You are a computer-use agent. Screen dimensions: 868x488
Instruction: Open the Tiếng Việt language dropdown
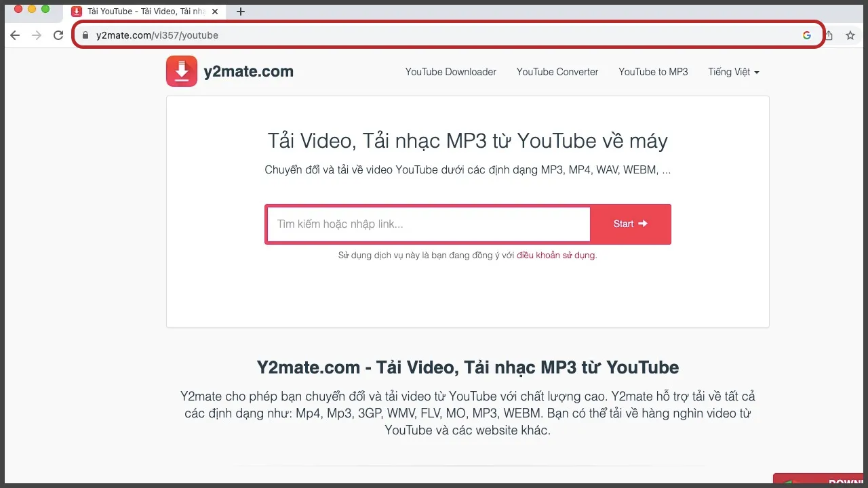[733, 72]
